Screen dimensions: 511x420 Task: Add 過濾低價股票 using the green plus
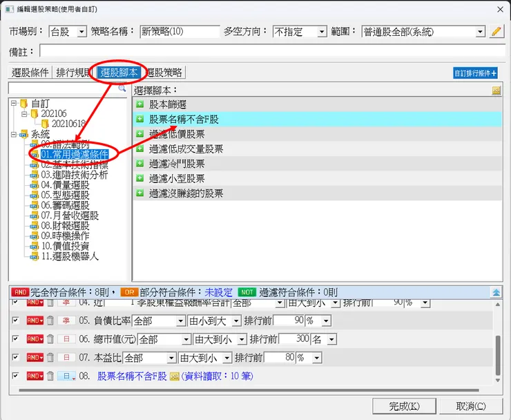pyautogui.click(x=139, y=134)
